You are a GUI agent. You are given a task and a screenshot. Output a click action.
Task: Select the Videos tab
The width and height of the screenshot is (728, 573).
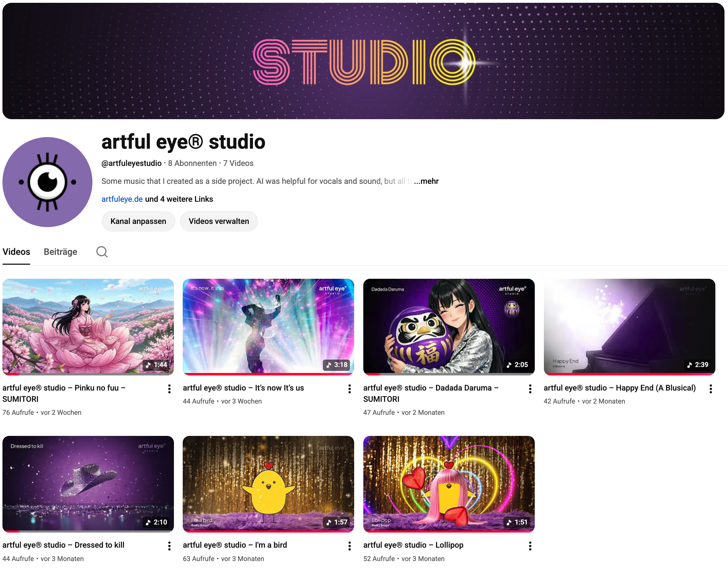click(16, 252)
